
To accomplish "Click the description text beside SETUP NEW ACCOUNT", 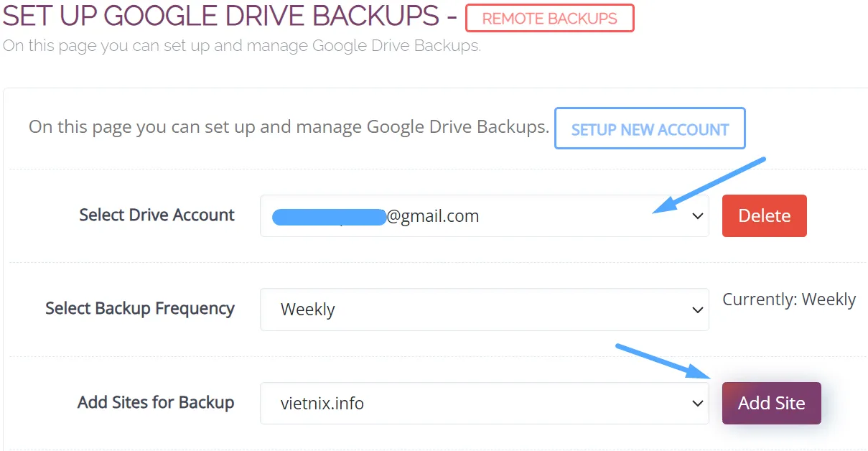I will coord(289,127).
